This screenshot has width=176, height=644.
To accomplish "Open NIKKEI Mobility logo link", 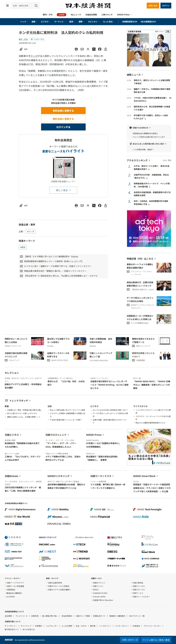I will tap(58, 509).
